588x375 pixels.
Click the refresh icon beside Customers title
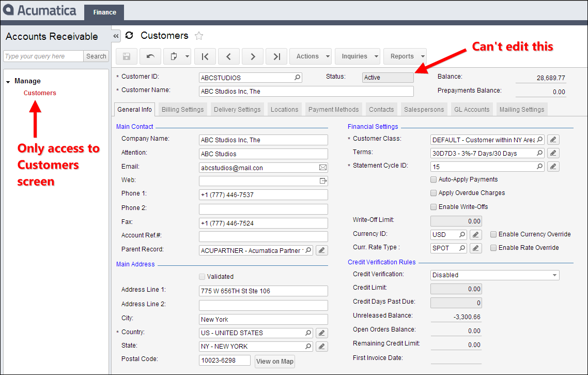pos(129,35)
